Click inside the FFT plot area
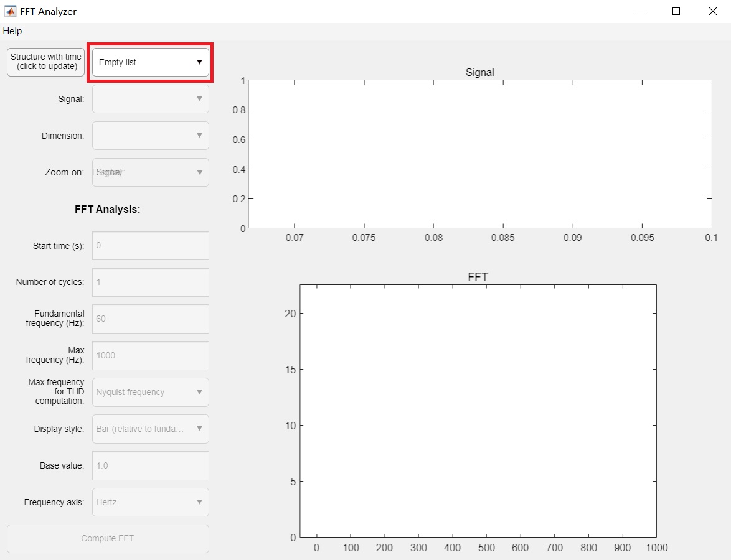The height and width of the screenshot is (560, 731). [478, 411]
